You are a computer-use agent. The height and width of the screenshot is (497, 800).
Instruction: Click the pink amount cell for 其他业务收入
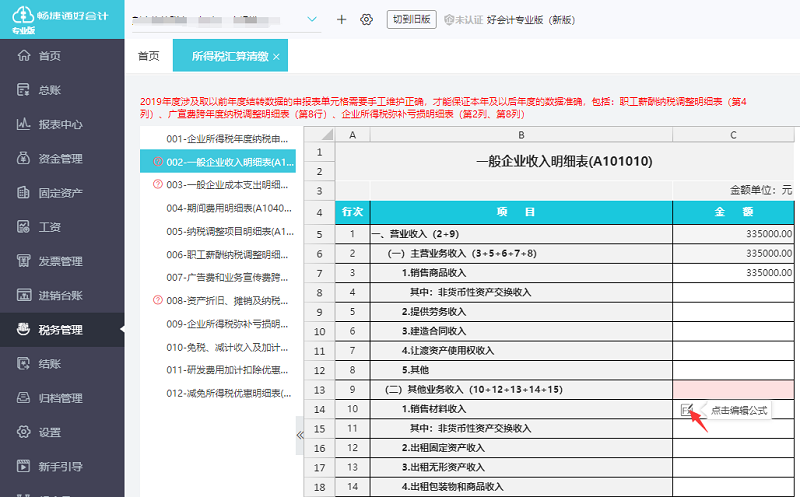coord(735,388)
